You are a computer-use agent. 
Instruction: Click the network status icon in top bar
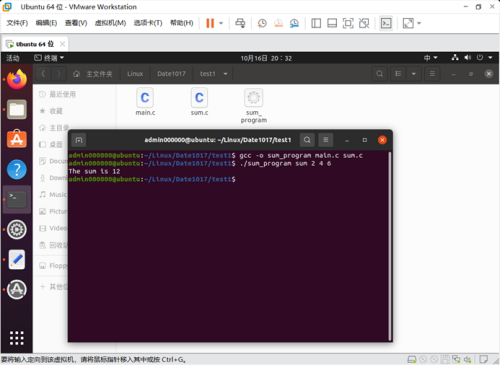(455, 58)
